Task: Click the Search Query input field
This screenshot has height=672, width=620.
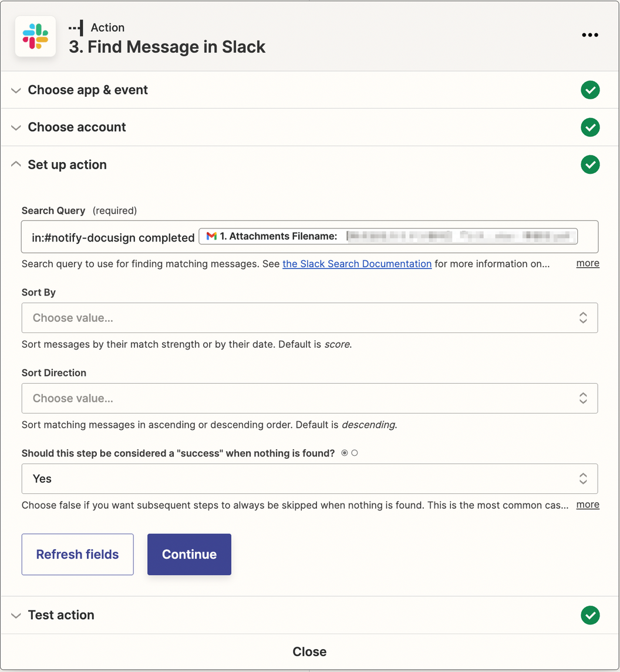Action: (309, 237)
